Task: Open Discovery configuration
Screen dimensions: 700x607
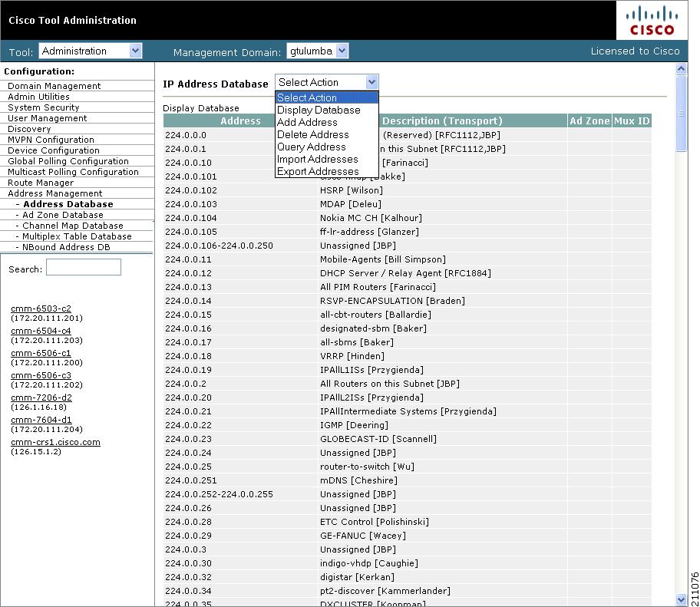Action: (x=29, y=129)
